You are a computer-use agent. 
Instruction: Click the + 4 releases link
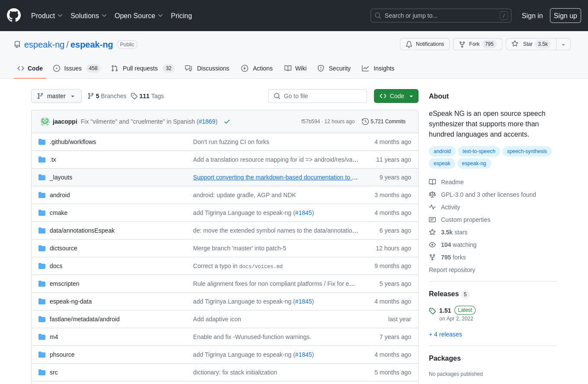pyautogui.click(x=445, y=334)
